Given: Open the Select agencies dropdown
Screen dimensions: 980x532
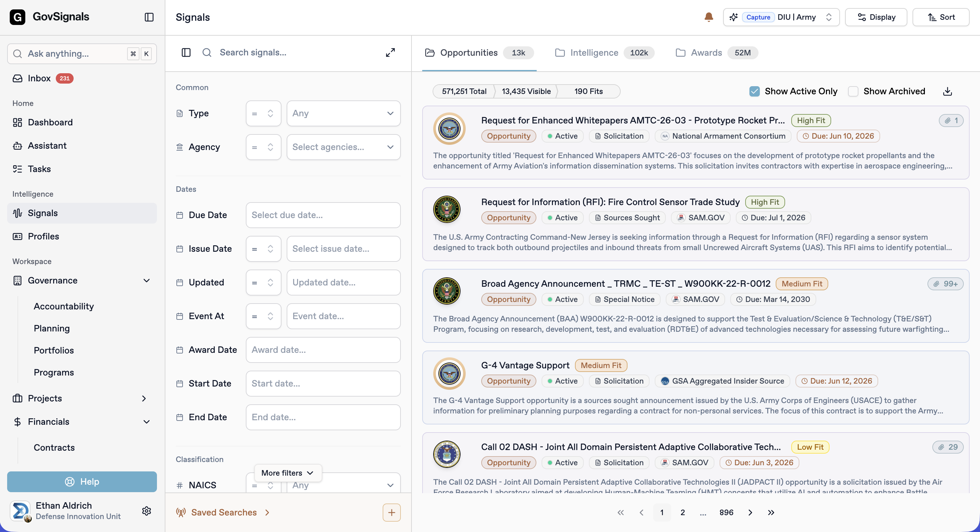Looking at the screenshot, I should (343, 147).
